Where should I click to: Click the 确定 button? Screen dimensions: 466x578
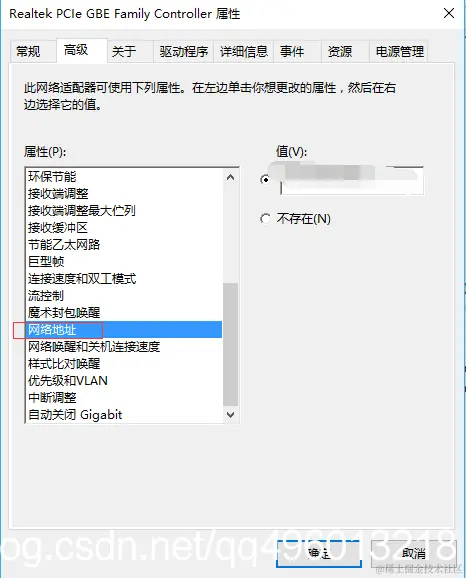pos(319,553)
